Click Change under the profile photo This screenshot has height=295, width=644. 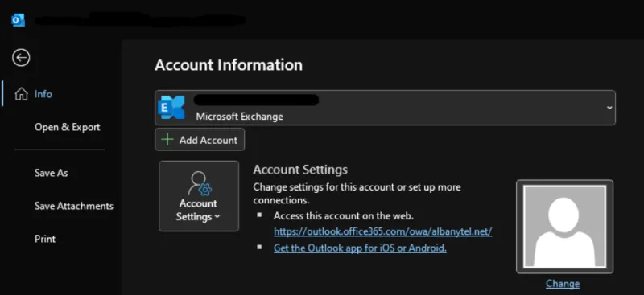[563, 284]
